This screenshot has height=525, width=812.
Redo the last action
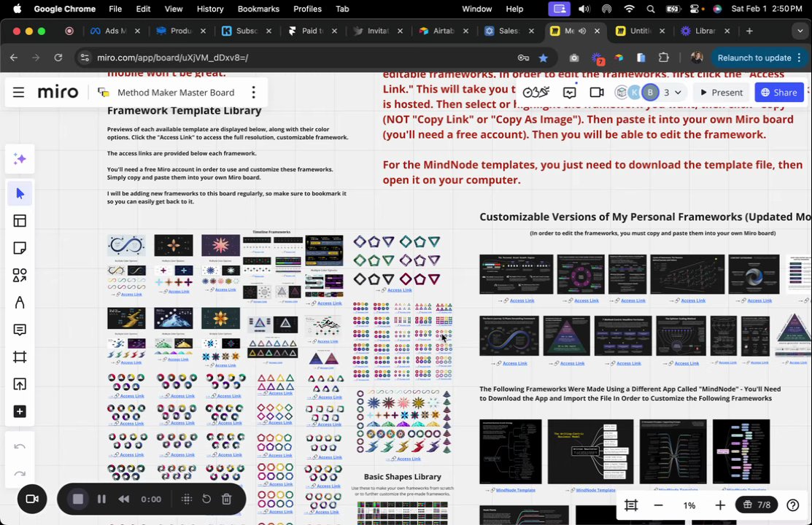[20, 474]
